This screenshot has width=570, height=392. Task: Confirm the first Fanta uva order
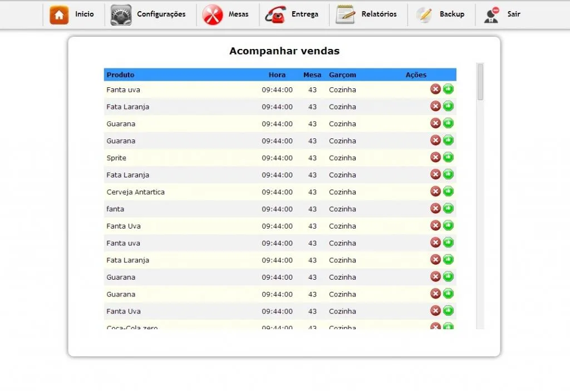coord(448,89)
